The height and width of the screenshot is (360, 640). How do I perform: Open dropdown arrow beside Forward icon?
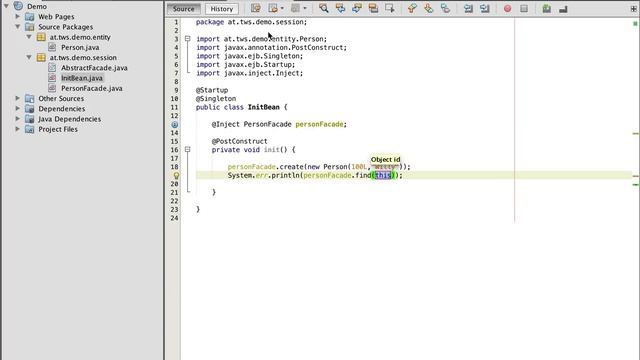tap(304, 8)
